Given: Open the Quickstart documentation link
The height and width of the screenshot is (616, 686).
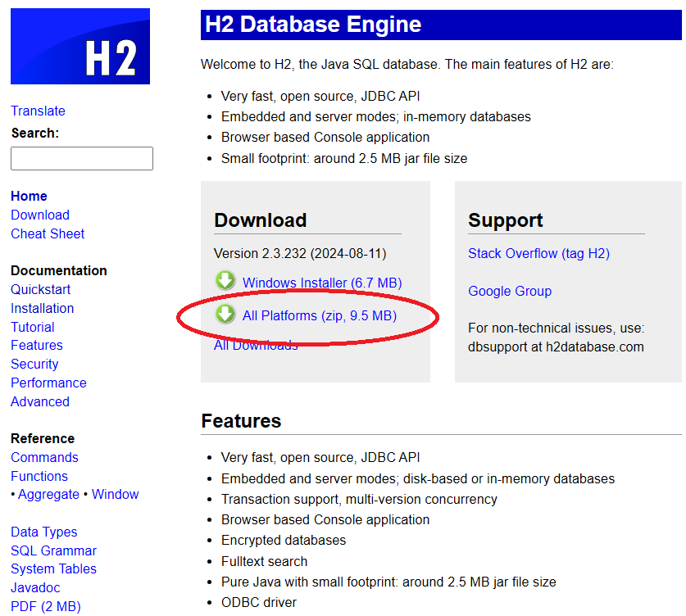Looking at the screenshot, I should click(41, 289).
